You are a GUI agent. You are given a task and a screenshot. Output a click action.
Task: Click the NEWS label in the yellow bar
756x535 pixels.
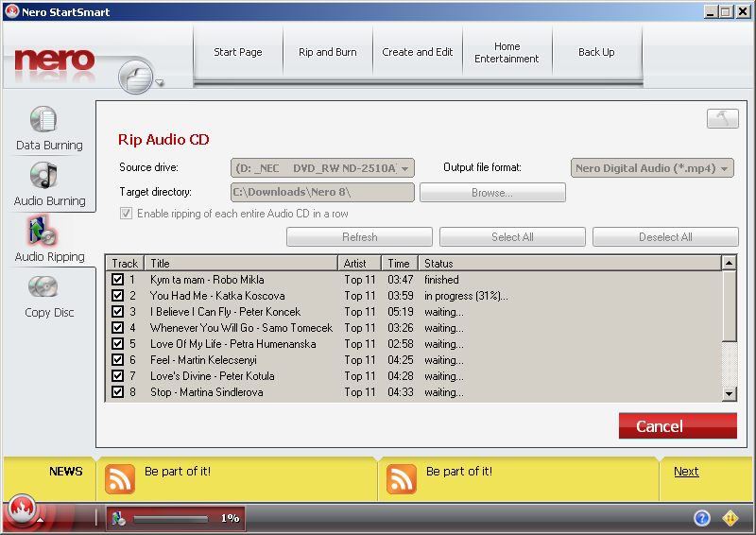(65, 472)
